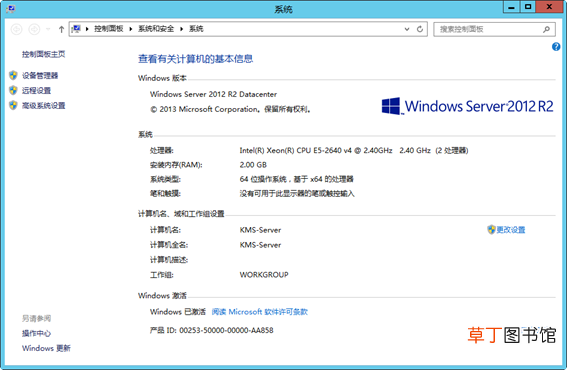The height and width of the screenshot is (370, 567).
Task: Open 设备管理器
Action: [40, 76]
